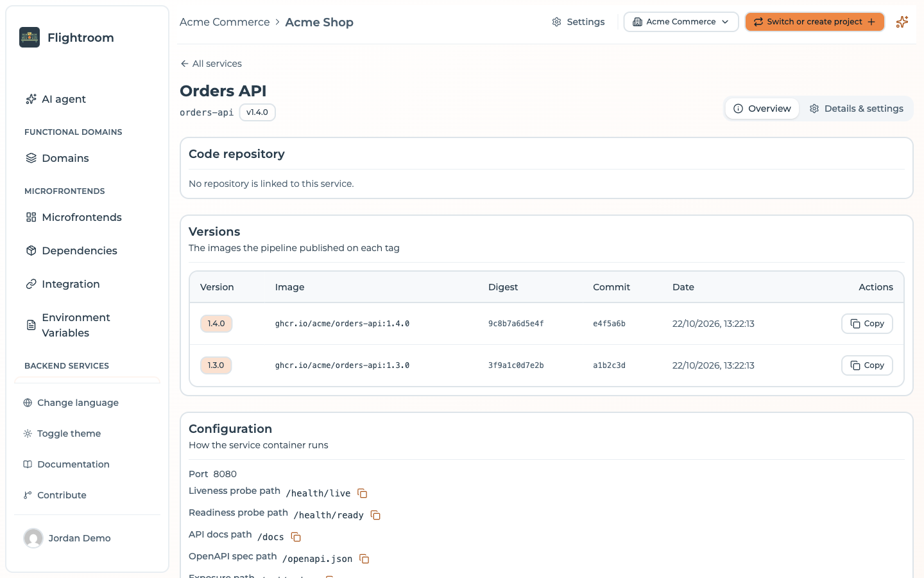Open the Integration page

coord(62,284)
